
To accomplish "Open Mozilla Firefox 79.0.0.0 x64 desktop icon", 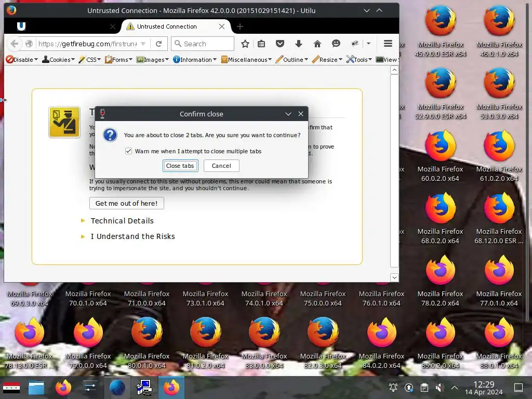I will (88, 343).
